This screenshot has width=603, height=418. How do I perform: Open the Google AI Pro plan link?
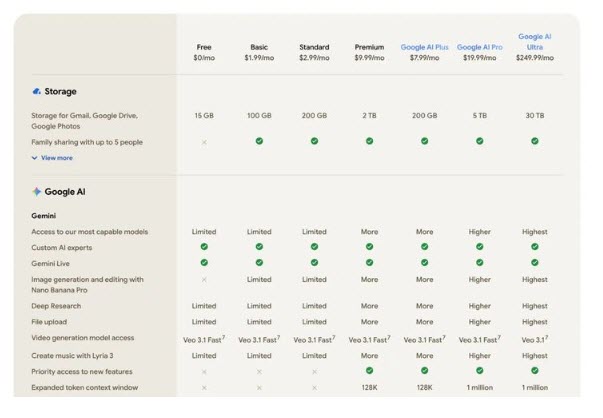(x=480, y=47)
